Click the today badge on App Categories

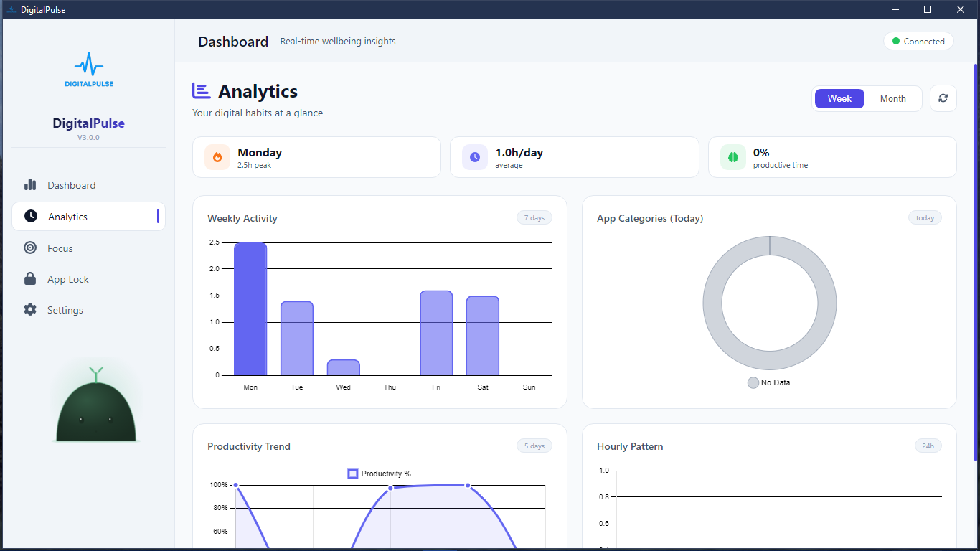(x=925, y=217)
